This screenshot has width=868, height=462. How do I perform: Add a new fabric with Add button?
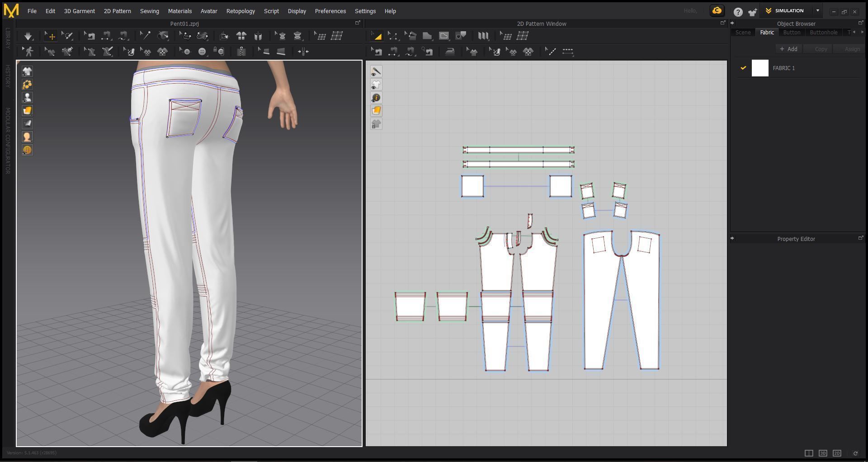(x=789, y=49)
